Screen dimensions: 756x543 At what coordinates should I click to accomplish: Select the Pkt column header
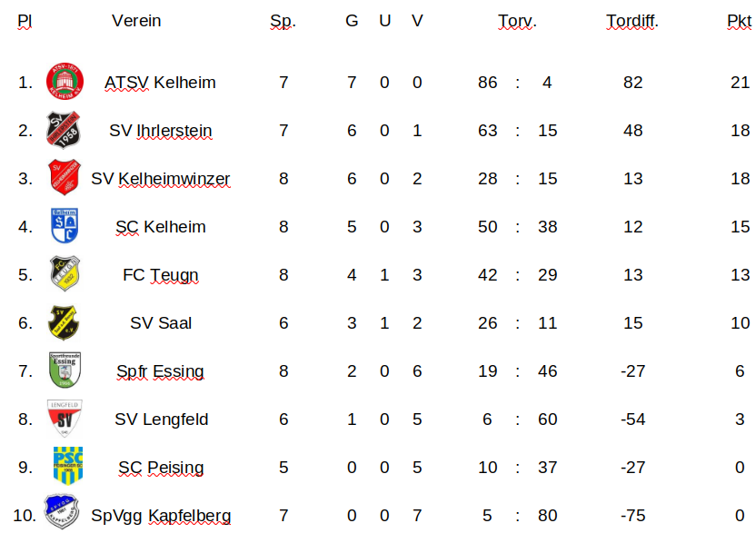click(x=739, y=21)
